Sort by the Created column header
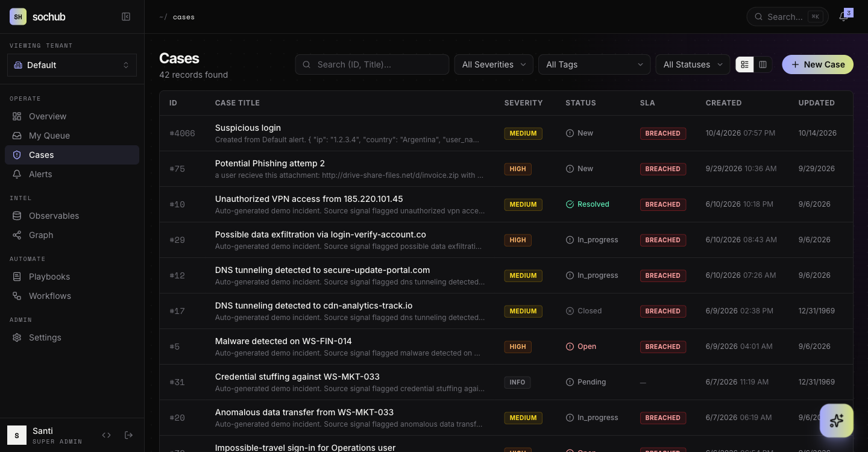This screenshot has width=868, height=452. tap(723, 103)
